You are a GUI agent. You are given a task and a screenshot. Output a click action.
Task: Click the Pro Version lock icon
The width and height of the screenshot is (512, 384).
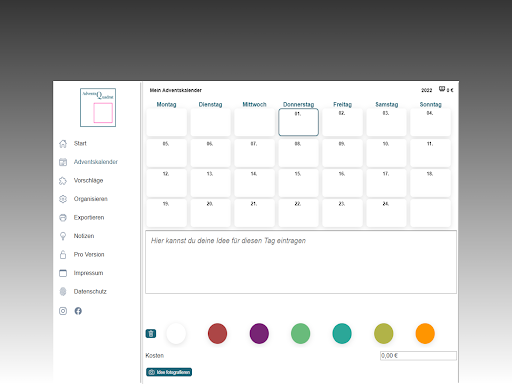[x=63, y=255]
